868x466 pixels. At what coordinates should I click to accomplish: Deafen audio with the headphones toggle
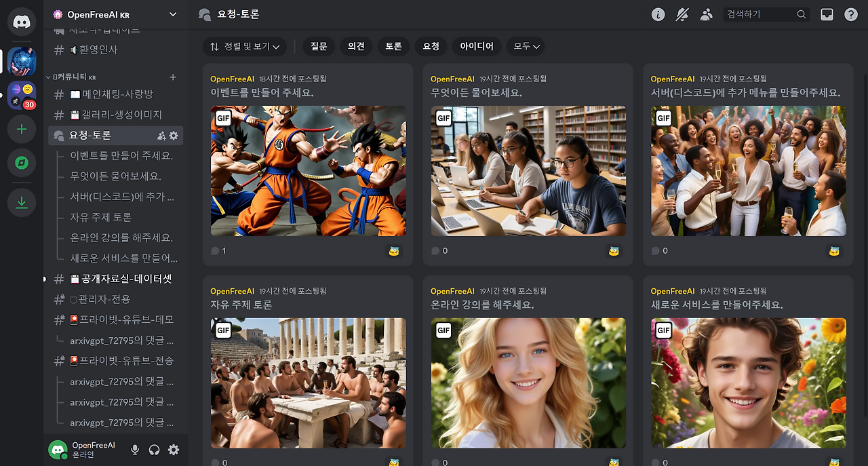[x=154, y=449]
